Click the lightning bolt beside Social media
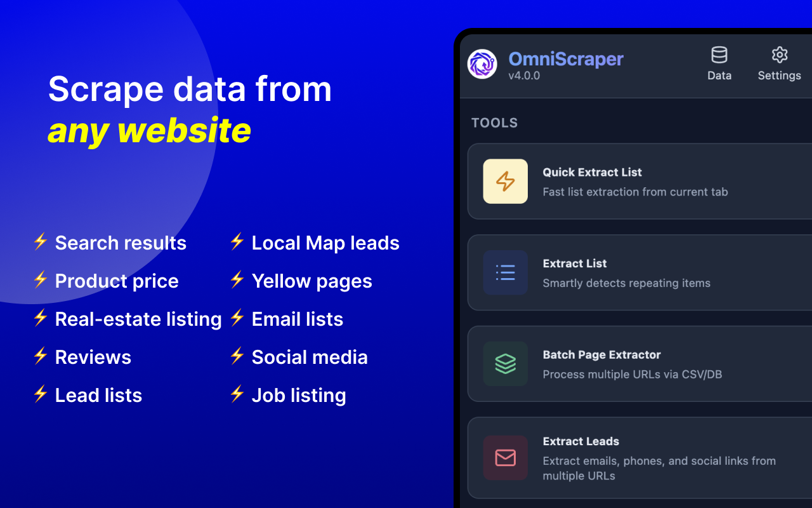Screen dimensions: 812x508 [237, 356]
